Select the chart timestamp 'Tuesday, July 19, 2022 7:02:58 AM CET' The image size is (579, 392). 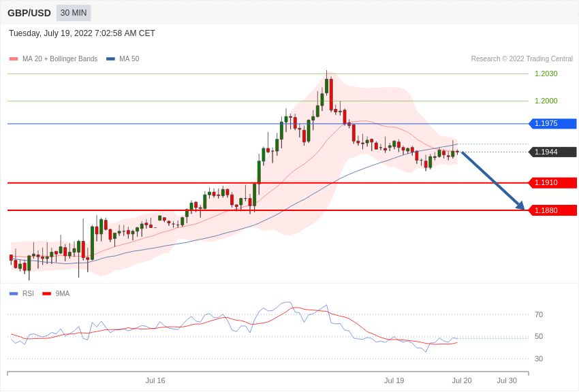point(82,33)
